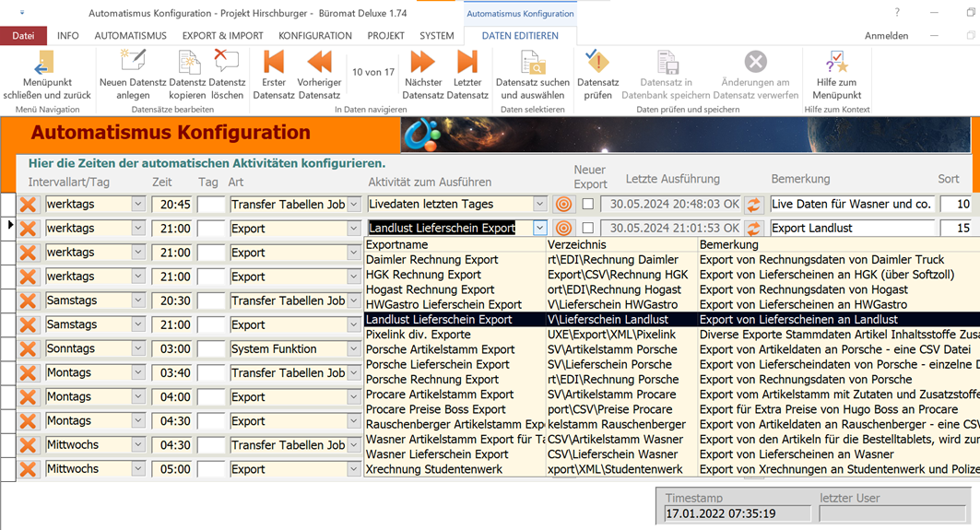Click Datensatz kopieren icon
980x530 pixels.
(188, 63)
